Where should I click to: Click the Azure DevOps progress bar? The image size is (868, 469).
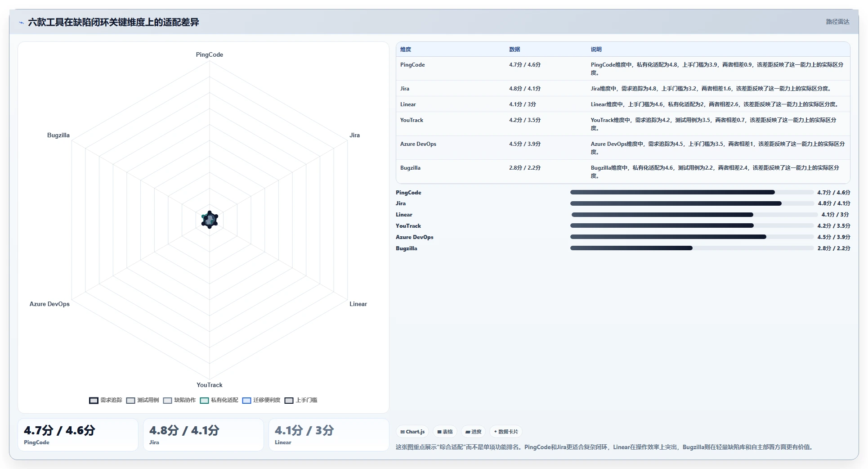tap(692, 237)
